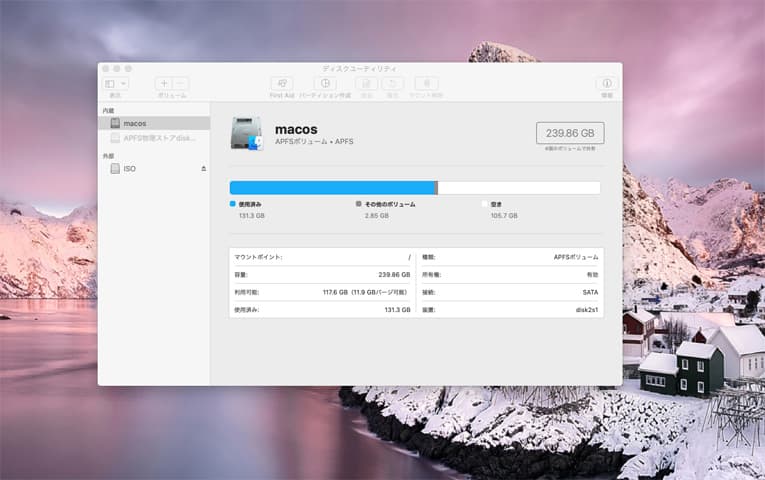Image resolution: width=765 pixels, height=480 pixels.
Task: Eject the ISO disk in sidebar
Action: coord(203,169)
